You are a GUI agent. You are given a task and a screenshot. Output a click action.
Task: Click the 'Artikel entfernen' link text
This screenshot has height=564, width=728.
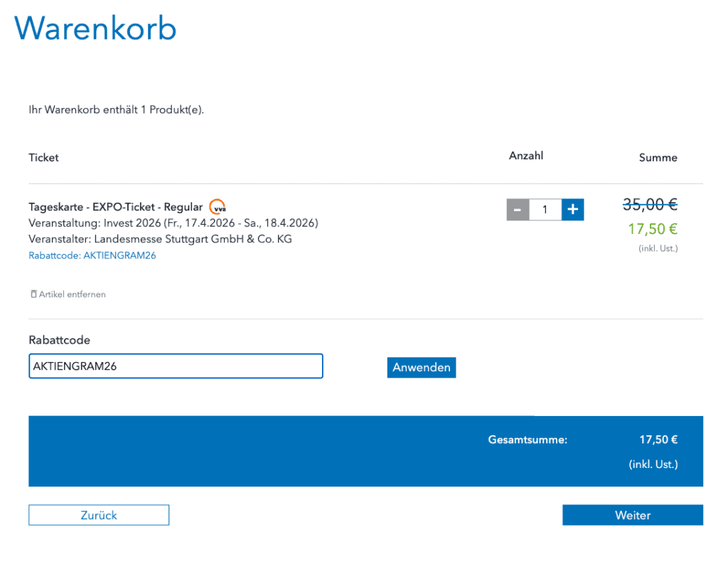[x=72, y=294]
